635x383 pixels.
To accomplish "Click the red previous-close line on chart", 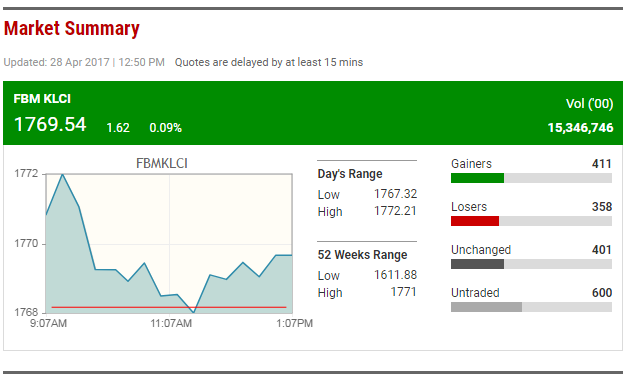I will click(x=169, y=307).
